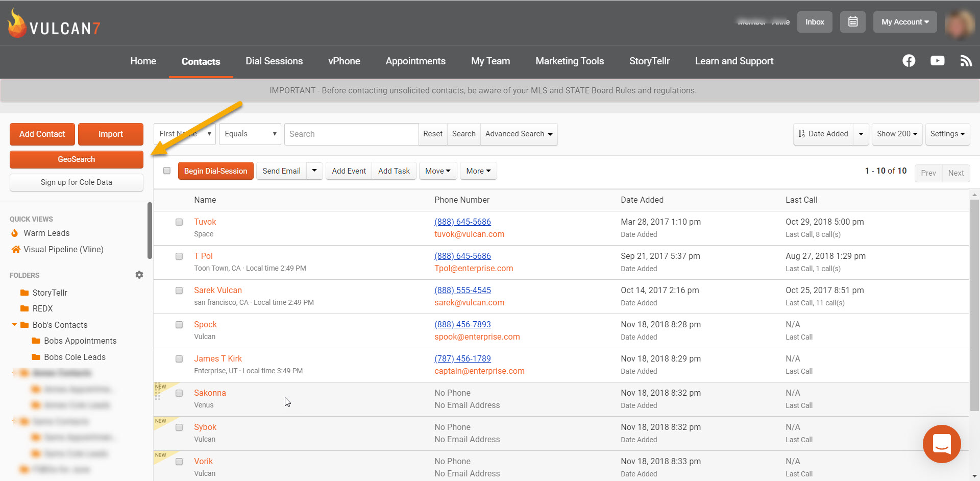Check the James T Kirk checkbox
The height and width of the screenshot is (481, 980).
tap(179, 359)
